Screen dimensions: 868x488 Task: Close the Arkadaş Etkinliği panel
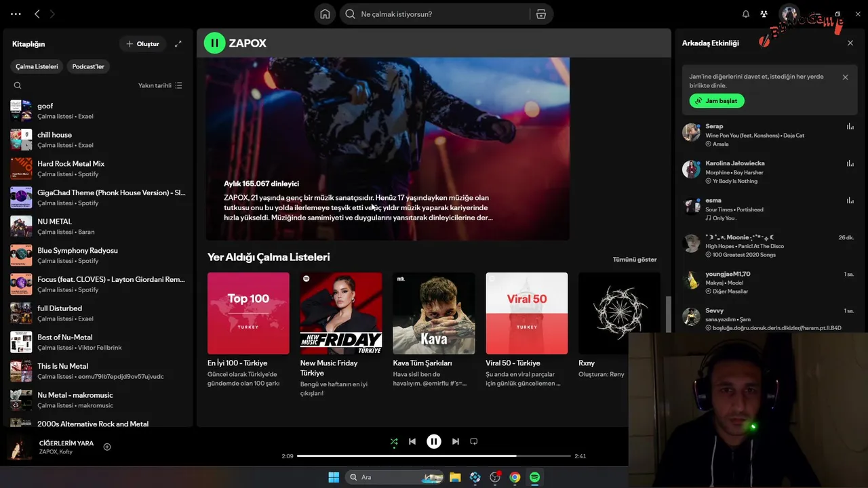[x=850, y=43]
